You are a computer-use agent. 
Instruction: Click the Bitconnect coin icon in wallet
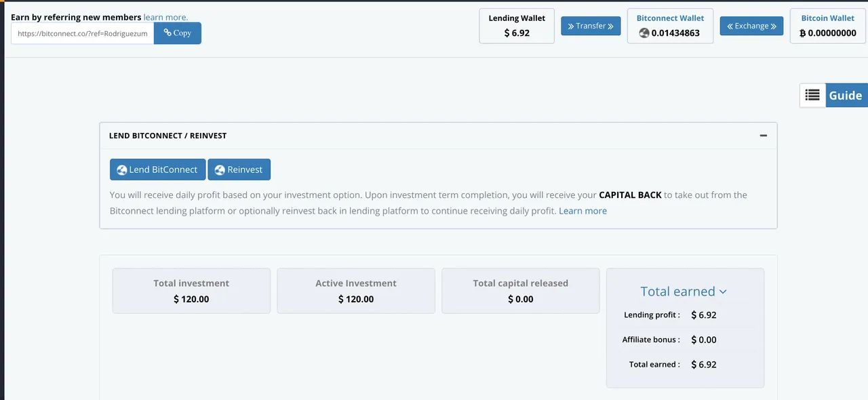click(644, 33)
